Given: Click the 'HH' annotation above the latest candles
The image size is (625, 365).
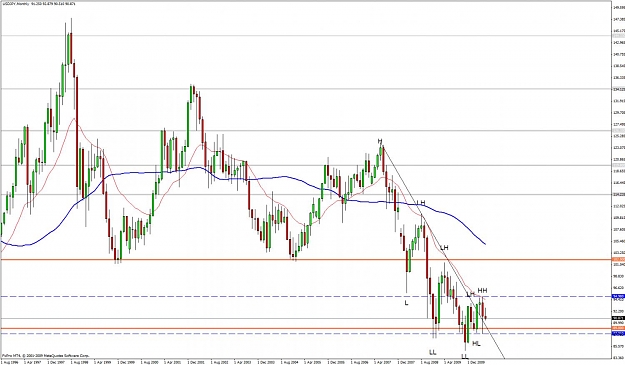Looking at the screenshot, I should point(482,290).
